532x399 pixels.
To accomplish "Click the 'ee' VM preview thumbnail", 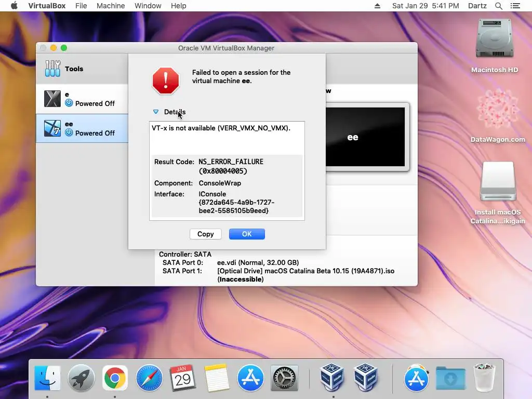I will click(365, 137).
